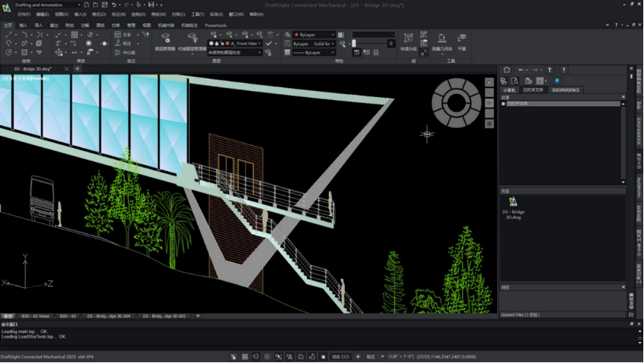This screenshot has width=644, height=363.
Task: Open the 插入(I) menu in the menu bar
Action: [80, 14]
